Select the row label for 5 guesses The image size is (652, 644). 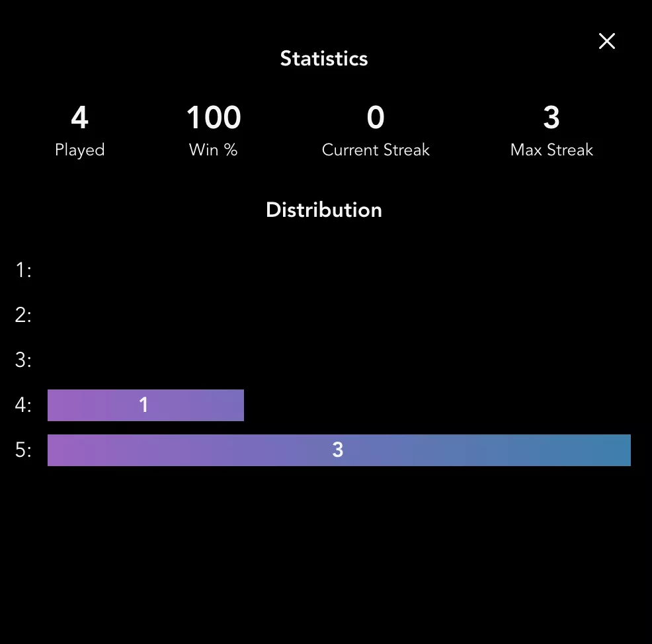[23, 450]
